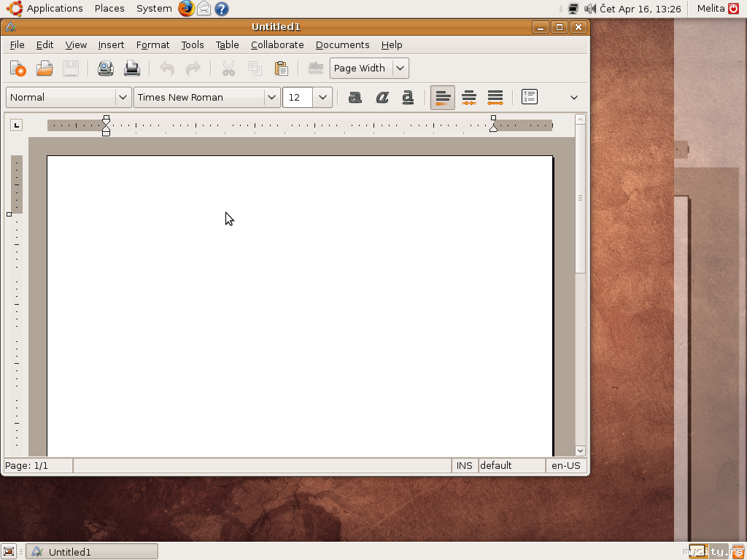Click the Undo arrow icon
Screen dimensions: 747x560
[167, 69]
